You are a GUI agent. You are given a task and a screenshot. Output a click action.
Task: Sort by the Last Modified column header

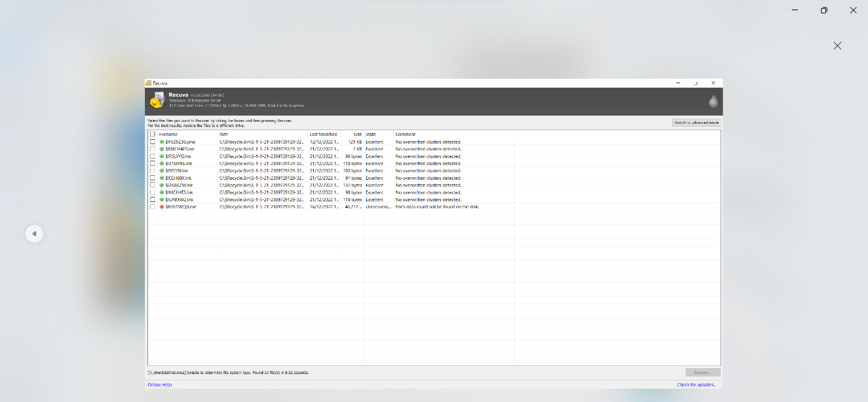(323, 134)
